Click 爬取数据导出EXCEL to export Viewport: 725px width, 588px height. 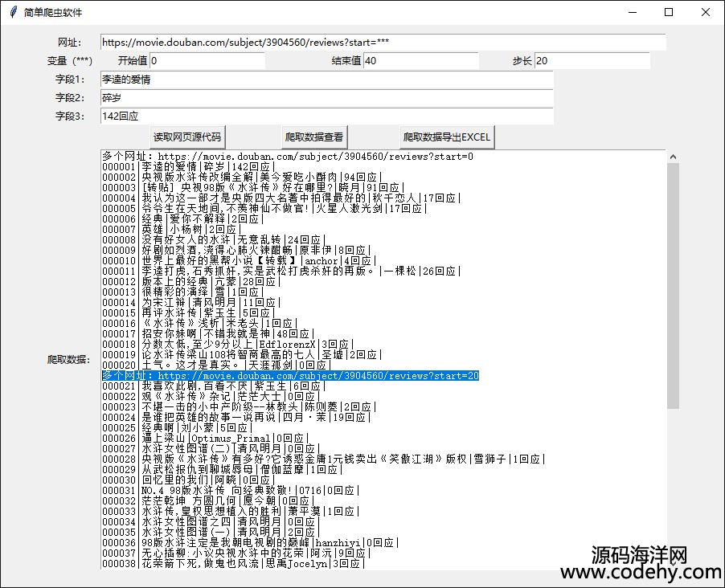448,137
